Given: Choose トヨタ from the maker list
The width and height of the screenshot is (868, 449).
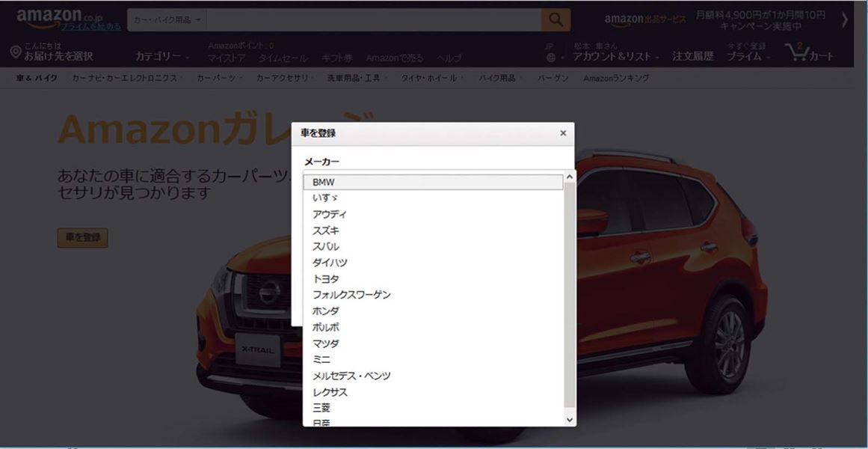Looking at the screenshot, I should point(433,279).
